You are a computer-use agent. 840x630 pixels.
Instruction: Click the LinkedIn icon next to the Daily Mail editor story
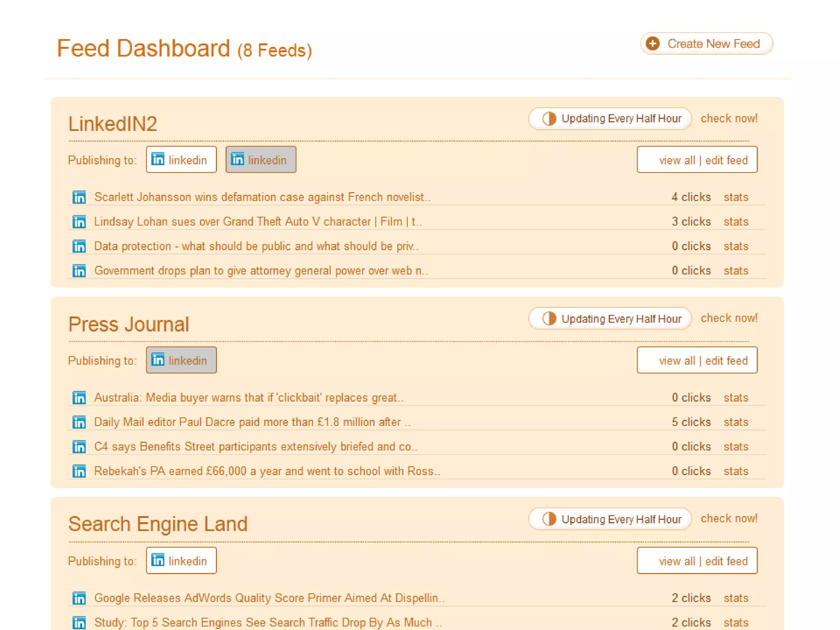click(x=79, y=422)
